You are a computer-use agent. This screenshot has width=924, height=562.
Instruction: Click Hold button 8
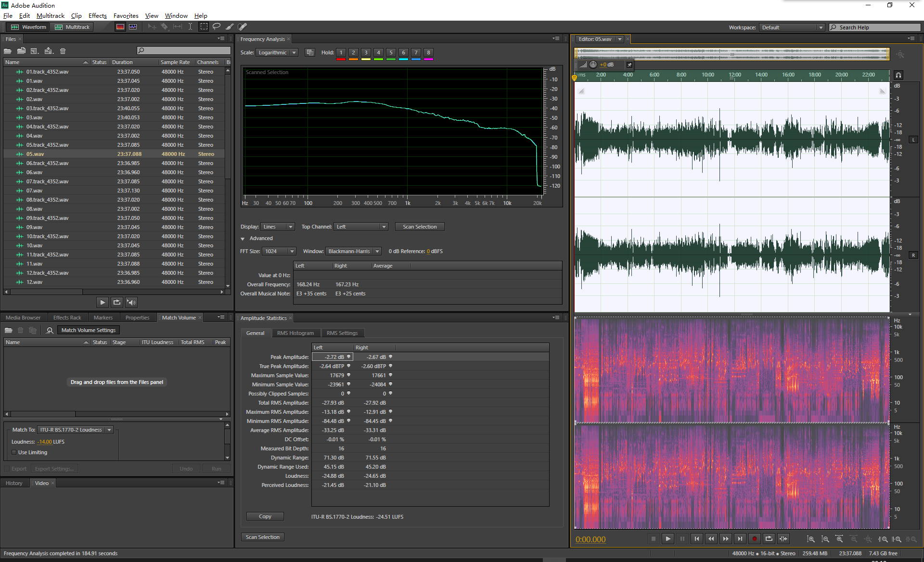428,53
